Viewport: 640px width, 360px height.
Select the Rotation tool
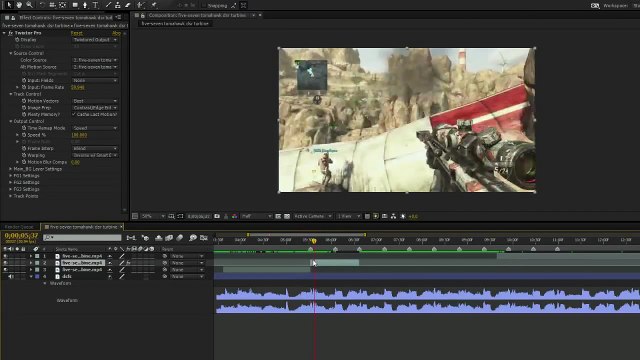click(x=42, y=5)
